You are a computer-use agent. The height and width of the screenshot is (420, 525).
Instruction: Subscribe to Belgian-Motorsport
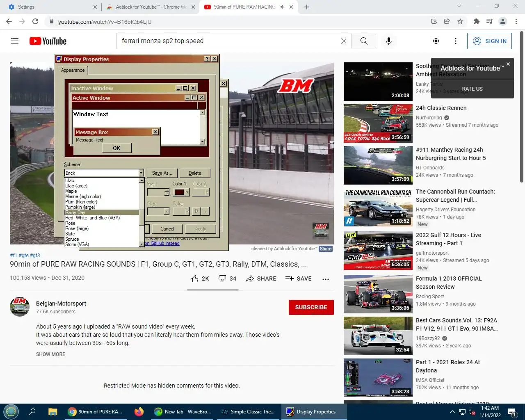pos(311,307)
